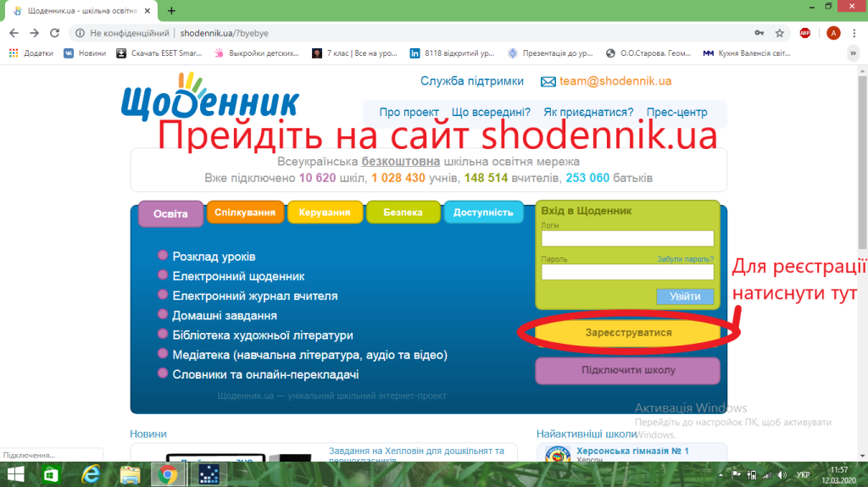Open the Про проект menu item
This screenshot has width=868, height=487.
point(409,113)
